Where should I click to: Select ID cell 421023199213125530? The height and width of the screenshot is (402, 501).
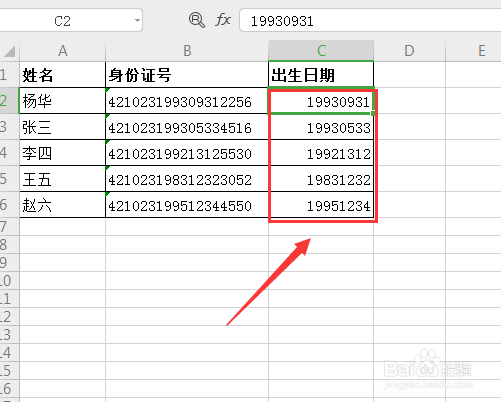187,153
